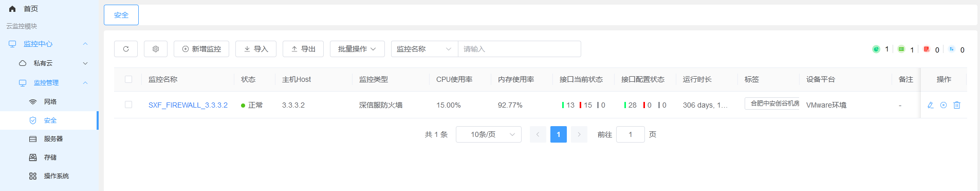Click the 安全 shield icon

(33, 120)
